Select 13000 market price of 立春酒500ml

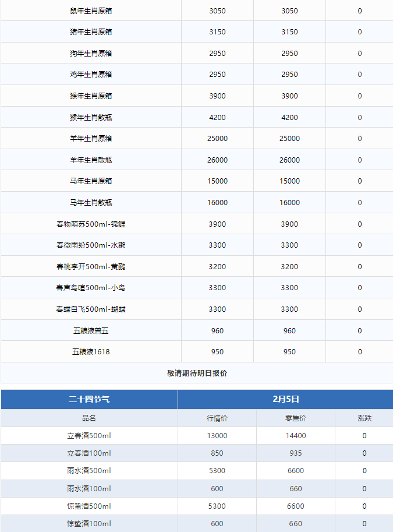[217, 436]
